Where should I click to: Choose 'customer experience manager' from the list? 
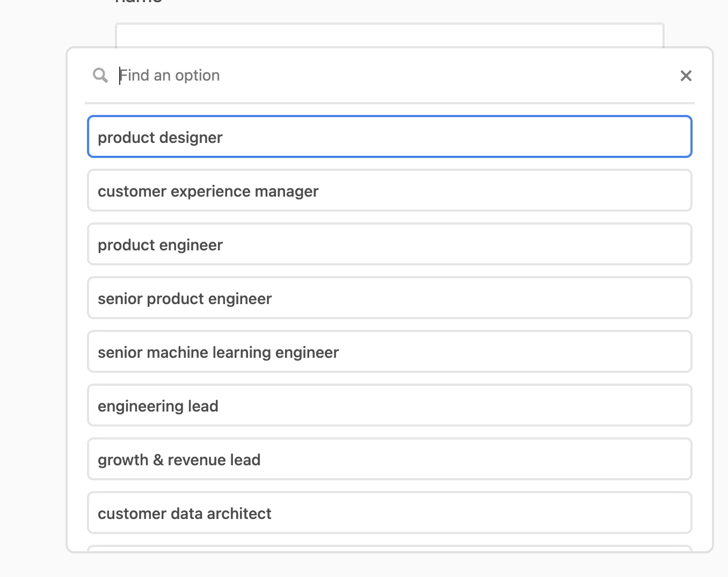[390, 190]
